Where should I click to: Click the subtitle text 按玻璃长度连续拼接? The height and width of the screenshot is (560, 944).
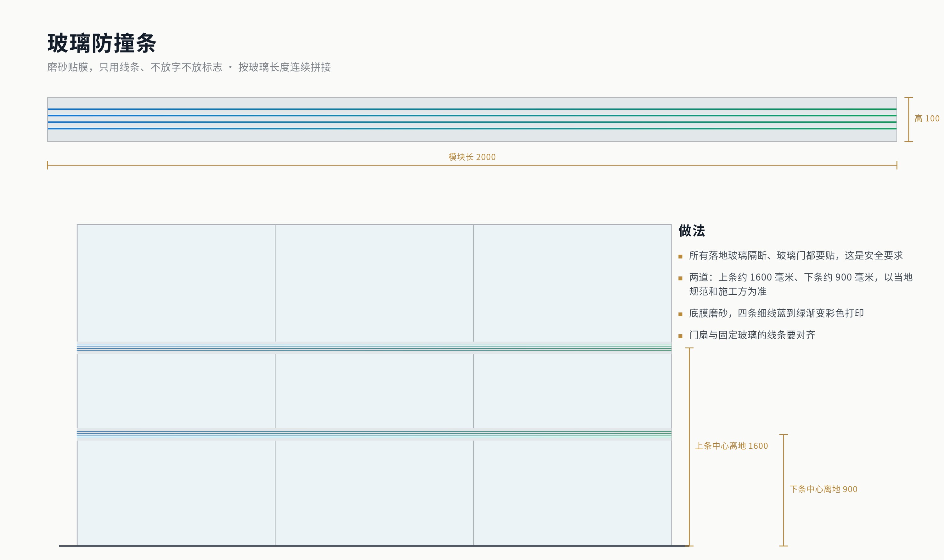[x=284, y=67]
